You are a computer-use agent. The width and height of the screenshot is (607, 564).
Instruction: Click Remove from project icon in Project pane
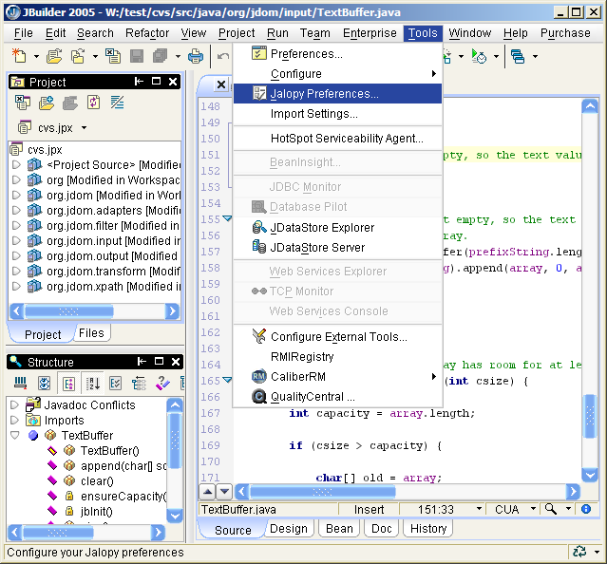tap(70, 103)
